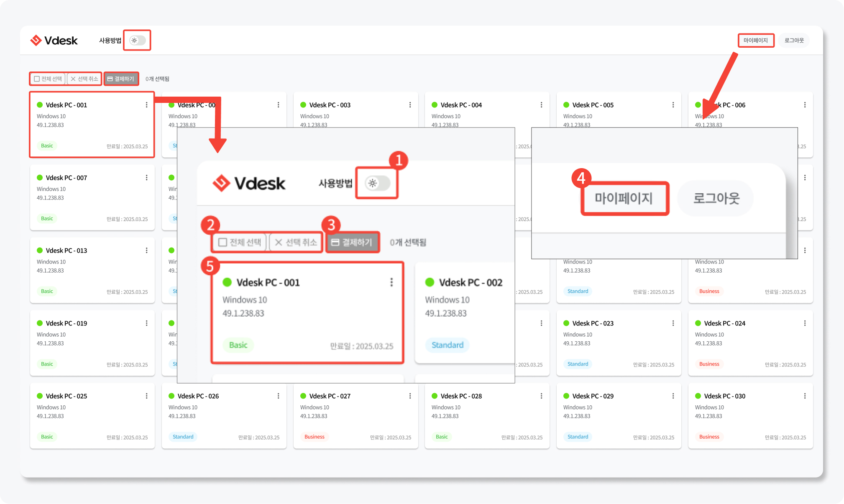Click the large Vdesk logo in the magnified inset
Screen dimensions: 844x504
click(249, 183)
